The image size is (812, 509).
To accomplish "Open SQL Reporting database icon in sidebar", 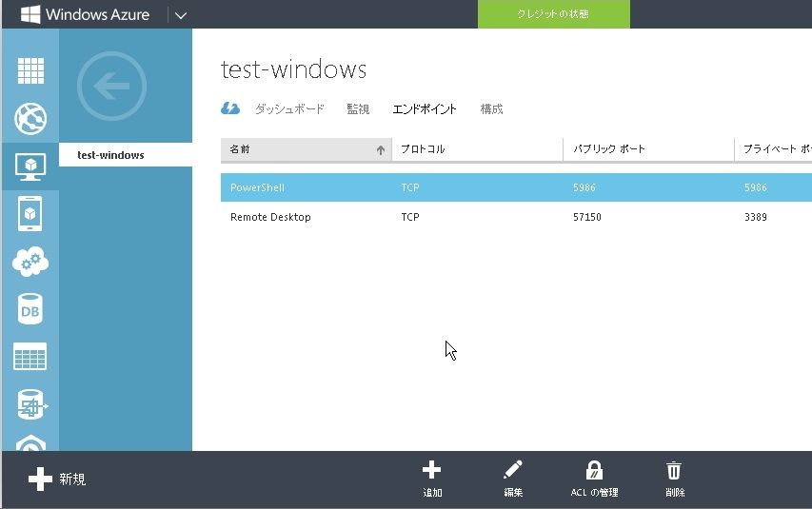I will click(30, 404).
